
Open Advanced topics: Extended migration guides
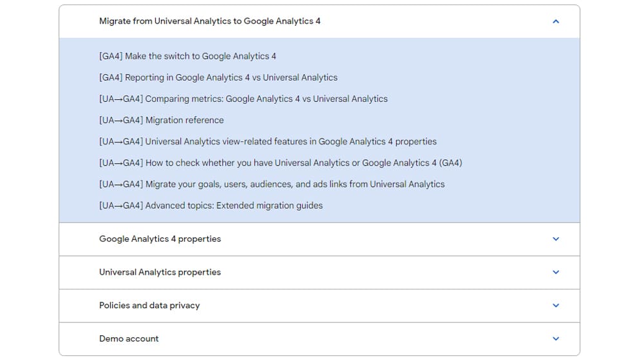pyautogui.click(x=211, y=206)
